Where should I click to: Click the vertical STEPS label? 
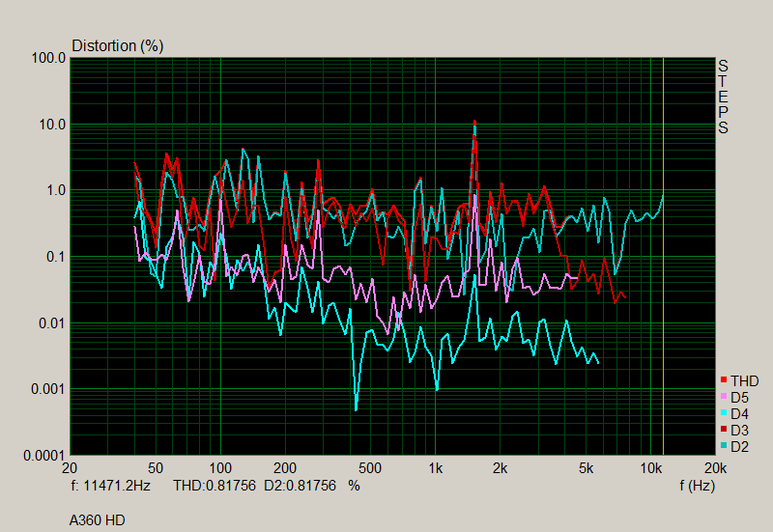[x=723, y=97]
